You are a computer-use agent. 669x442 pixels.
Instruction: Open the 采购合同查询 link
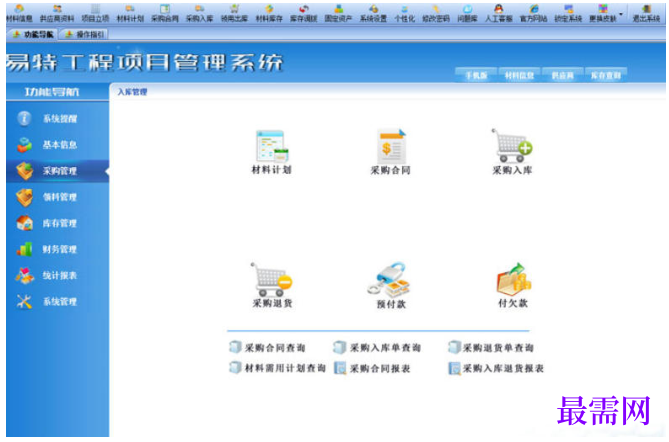pos(268,348)
